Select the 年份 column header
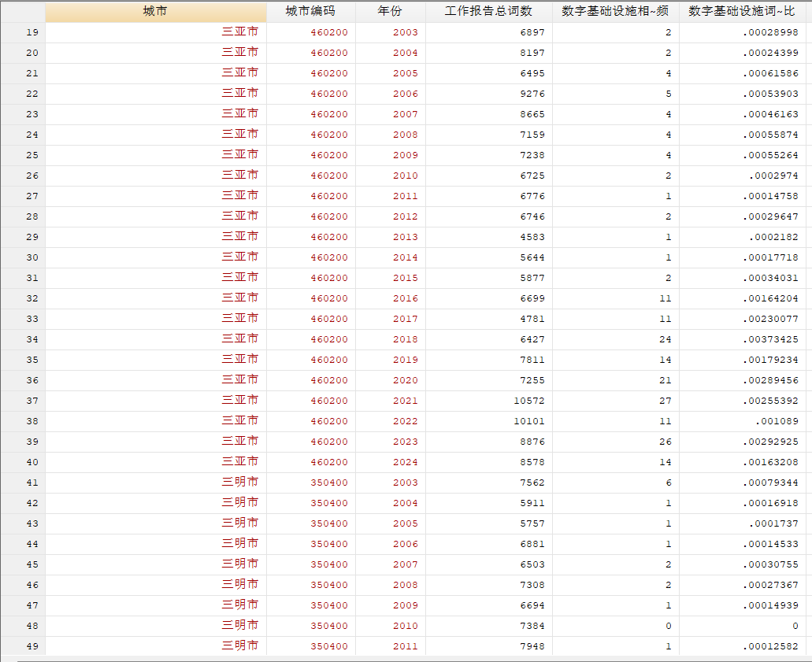 tap(390, 11)
